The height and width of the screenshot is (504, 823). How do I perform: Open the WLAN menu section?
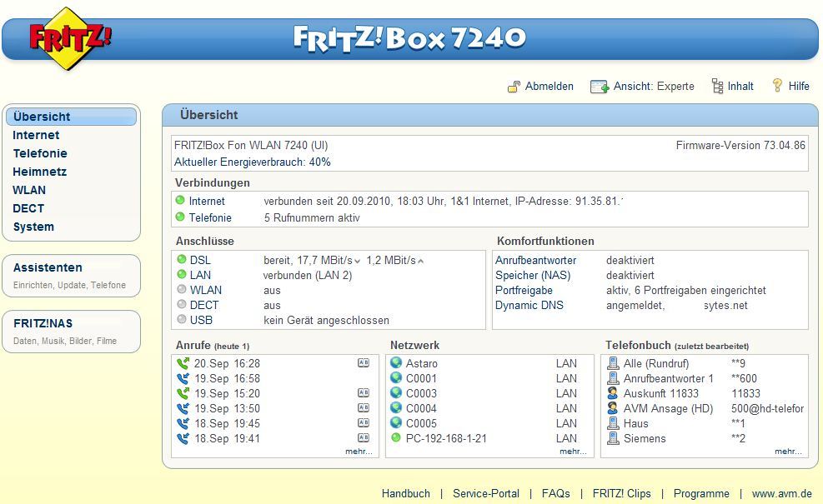(29, 190)
